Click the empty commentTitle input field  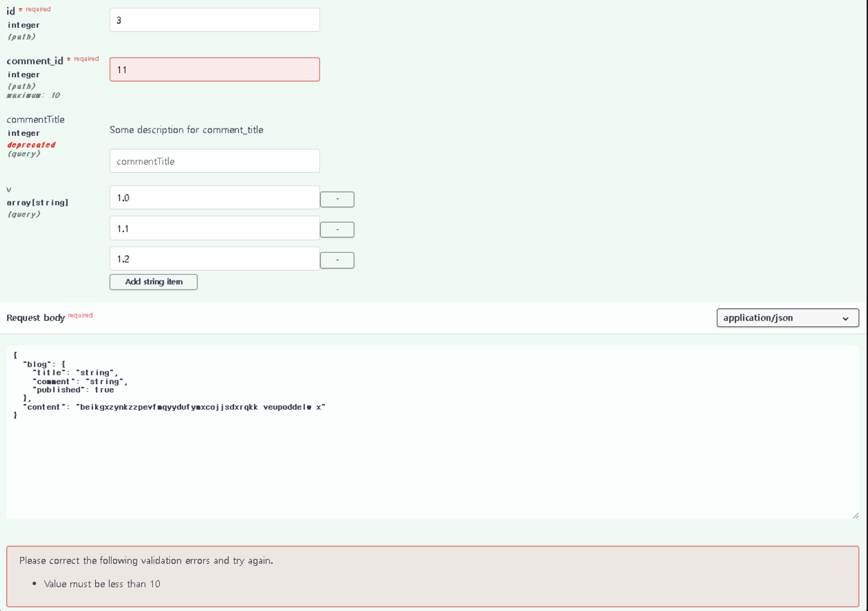click(215, 161)
